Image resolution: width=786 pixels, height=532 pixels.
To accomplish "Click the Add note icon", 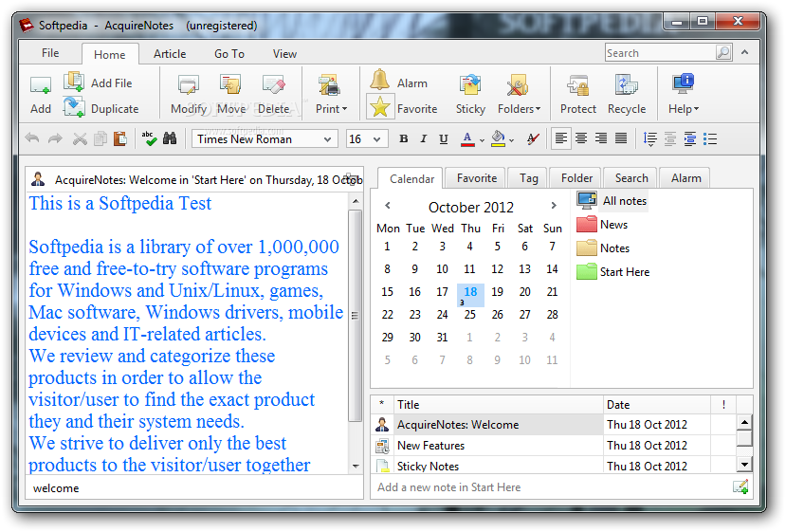I will coord(41,85).
